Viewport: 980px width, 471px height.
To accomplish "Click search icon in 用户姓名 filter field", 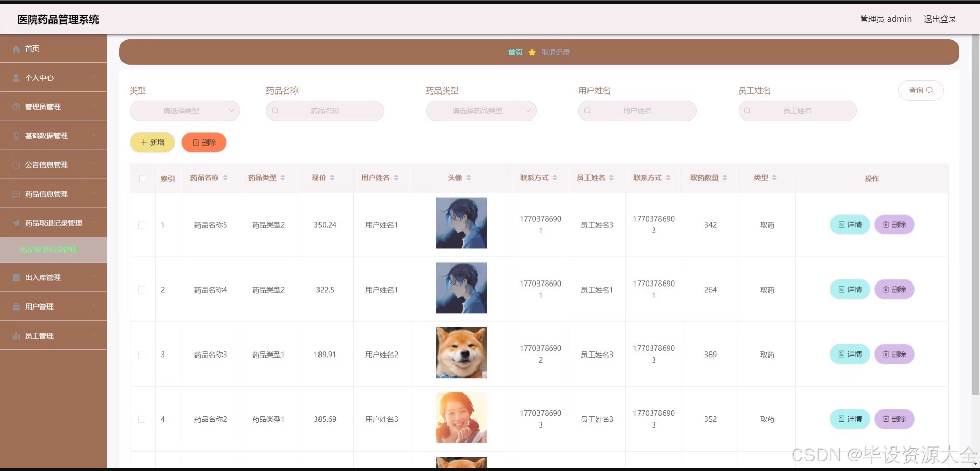I will pos(587,111).
